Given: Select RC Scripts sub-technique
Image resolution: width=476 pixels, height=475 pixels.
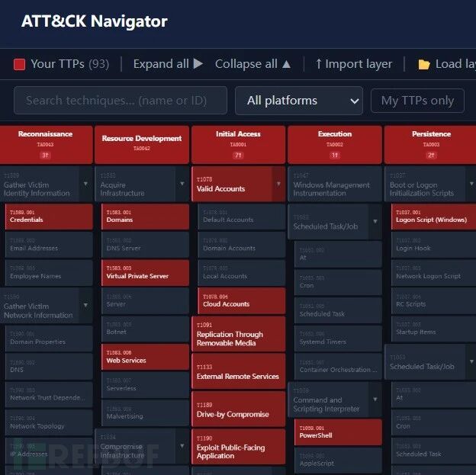Looking at the screenshot, I should [433, 301].
